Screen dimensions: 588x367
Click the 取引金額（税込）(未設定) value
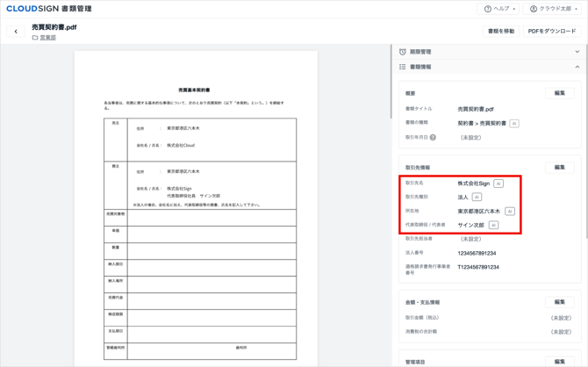[561, 318]
